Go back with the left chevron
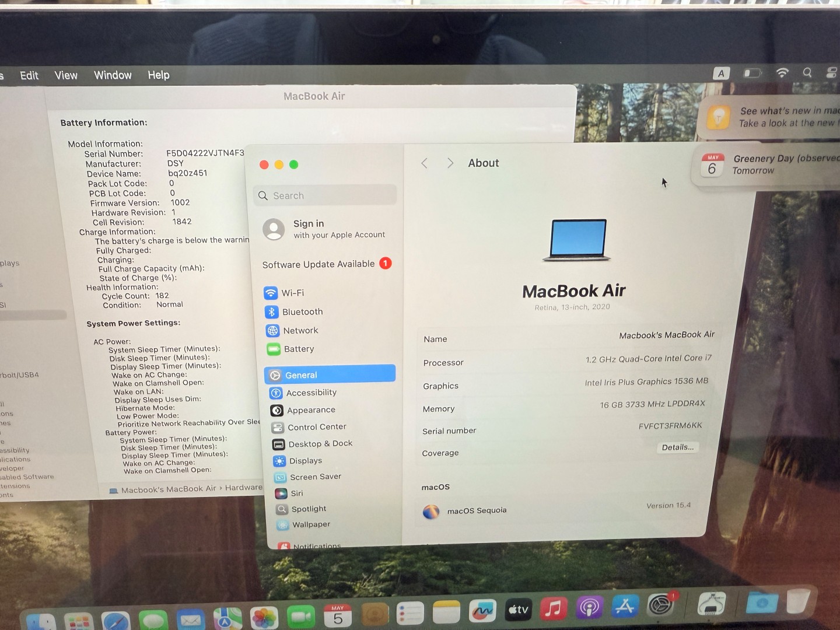This screenshot has height=630, width=840. (x=425, y=163)
